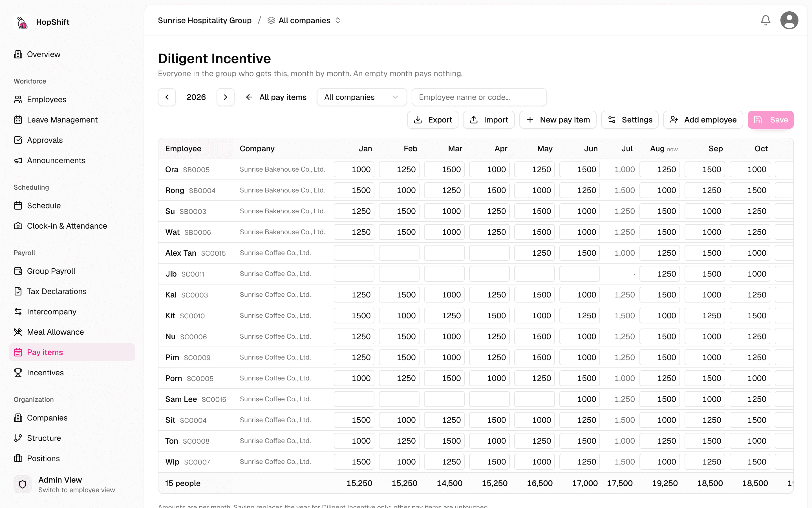Click employee name Sit SC0004
Screen dimensions: 812x508
coord(186,420)
